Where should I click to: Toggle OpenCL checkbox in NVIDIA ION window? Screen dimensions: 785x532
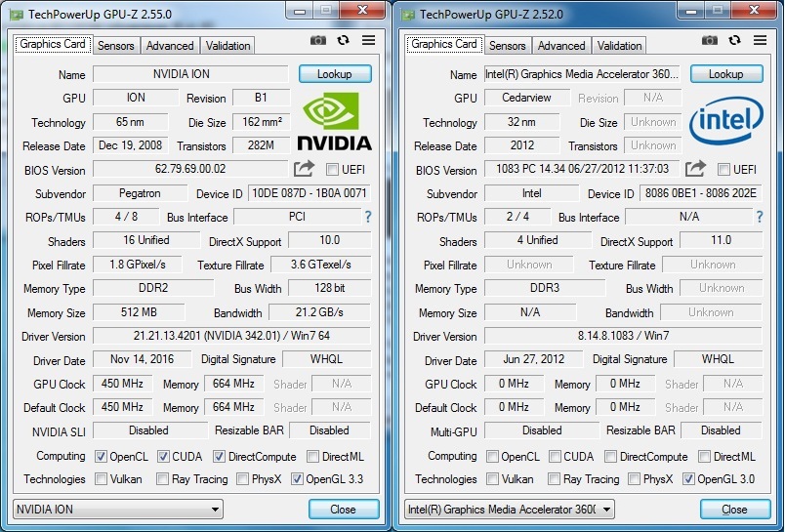click(x=101, y=457)
